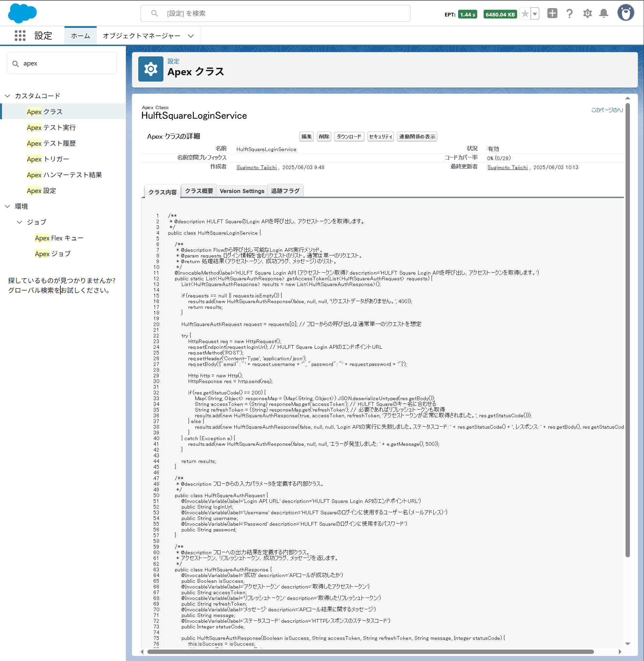This screenshot has height=661, width=644.
Task: Open the last-modified-by Sugimoto Taiichi link
Action: pyautogui.click(x=507, y=168)
